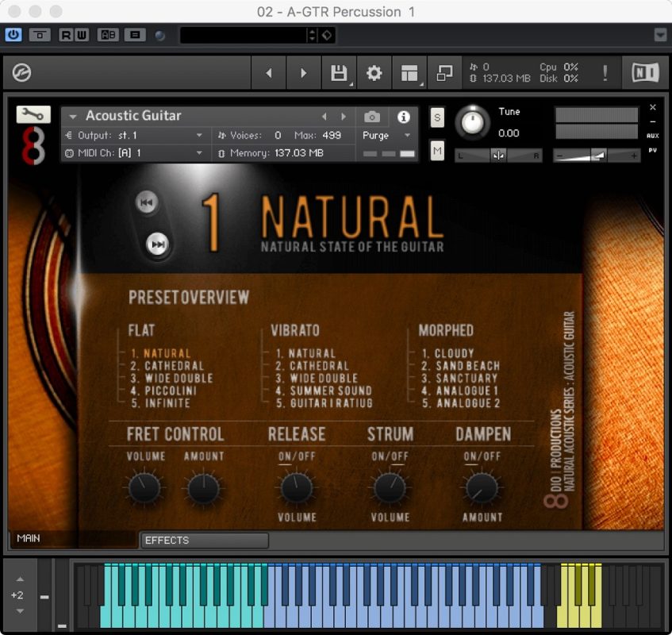The height and width of the screenshot is (635, 672).
Task: Enable automation Read (R) button
Action: [66, 35]
